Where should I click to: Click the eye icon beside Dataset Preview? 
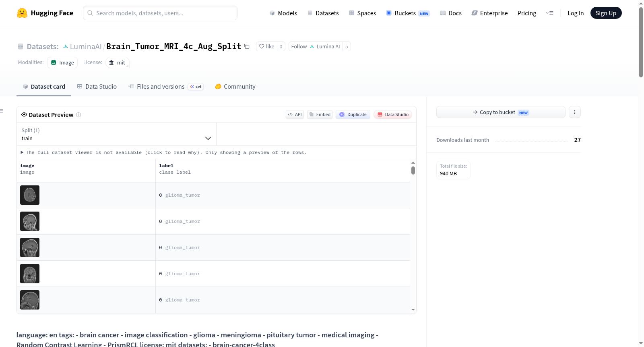[x=24, y=114]
